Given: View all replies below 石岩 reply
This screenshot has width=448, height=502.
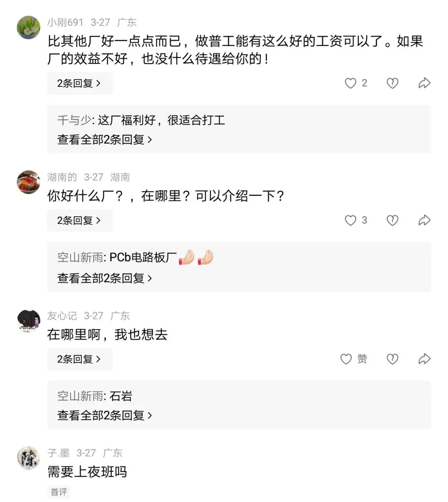Looking at the screenshot, I should click(x=105, y=415).
